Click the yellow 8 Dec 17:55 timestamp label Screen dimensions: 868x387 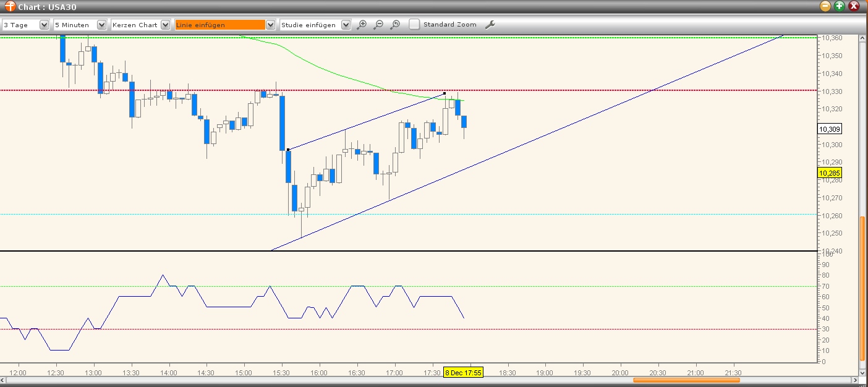(464, 373)
